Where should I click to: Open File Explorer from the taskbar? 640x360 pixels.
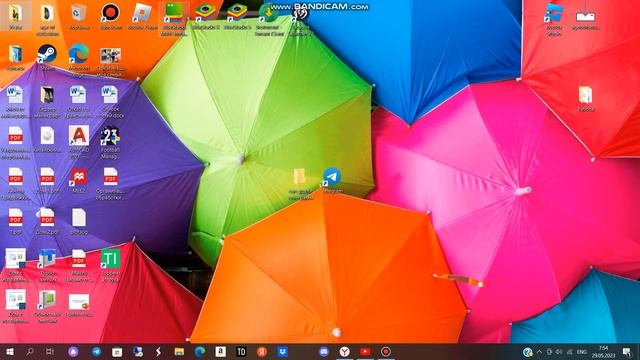[x=179, y=351]
